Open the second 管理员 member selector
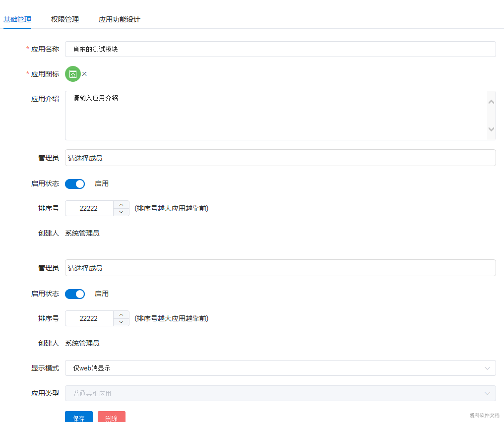The height and width of the screenshot is (422, 504). point(280,268)
